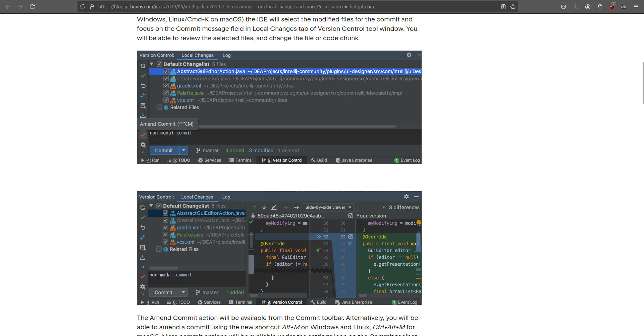This screenshot has width=644, height=336.
Task: Enable Related Files checkbox in first panel
Action: (x=159, y=107)
